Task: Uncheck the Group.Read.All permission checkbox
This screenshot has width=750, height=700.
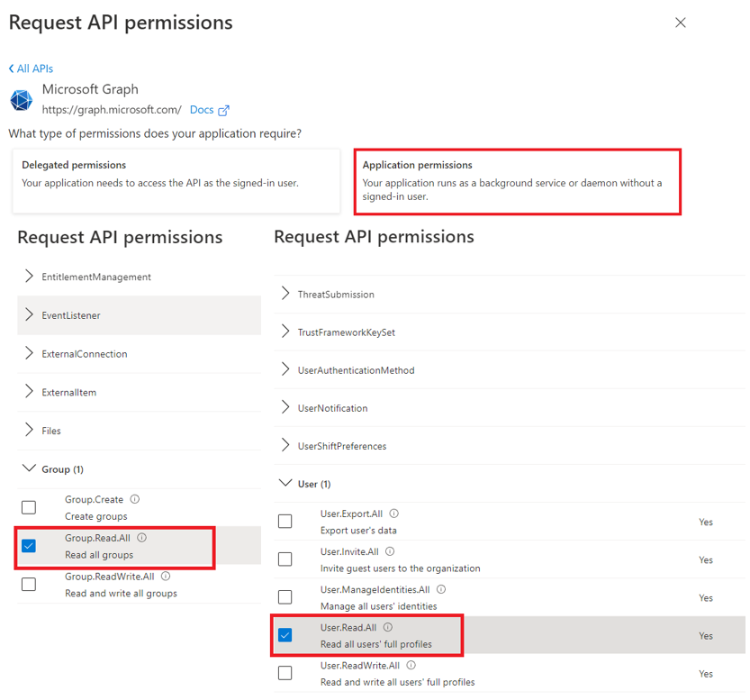Action: click(x=29, y=546)
